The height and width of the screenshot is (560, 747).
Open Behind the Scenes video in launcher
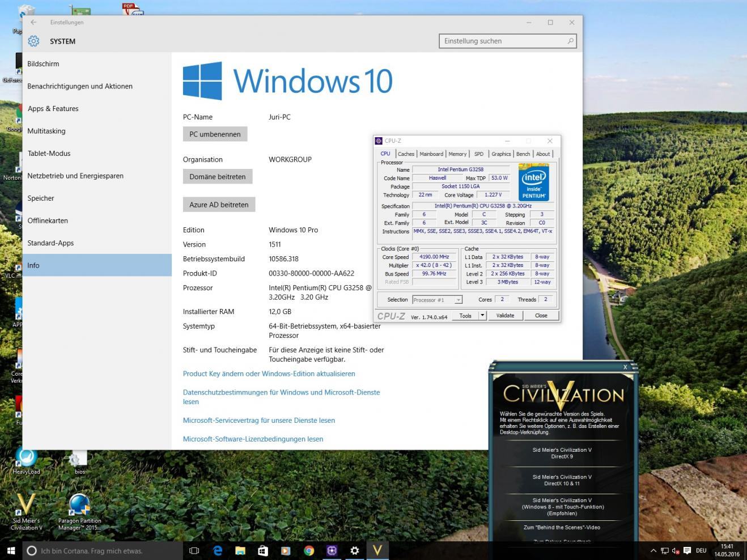click(x=562, y=527)
